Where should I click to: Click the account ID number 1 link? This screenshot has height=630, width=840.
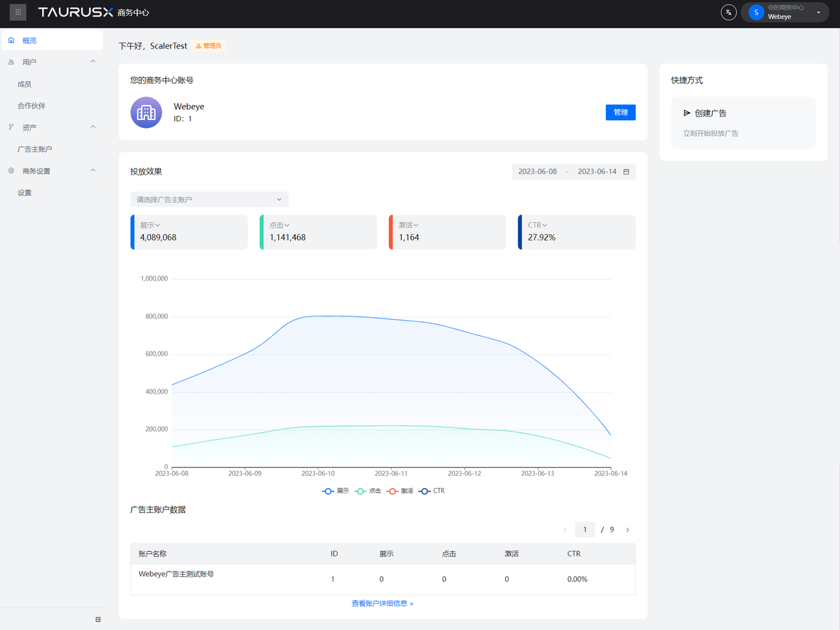(x=190, y=119)
